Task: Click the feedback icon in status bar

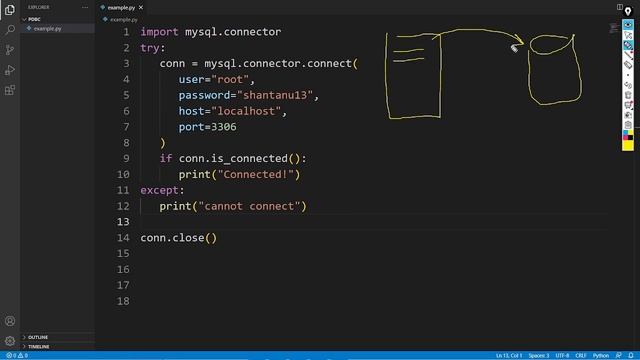Action: pos(619,356)
